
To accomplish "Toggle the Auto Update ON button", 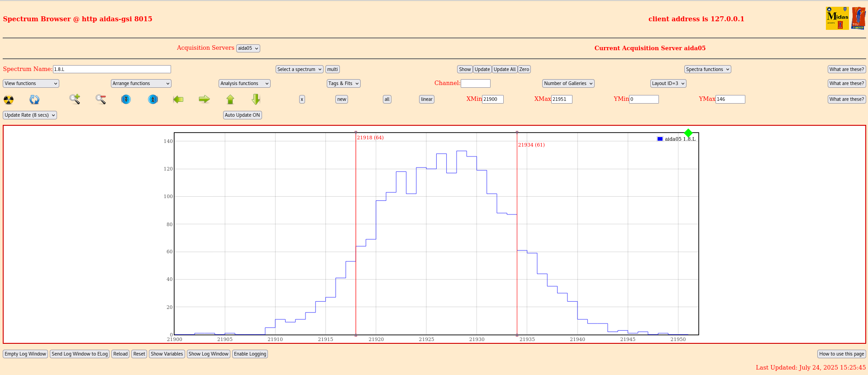I will (x=243, y=115).
